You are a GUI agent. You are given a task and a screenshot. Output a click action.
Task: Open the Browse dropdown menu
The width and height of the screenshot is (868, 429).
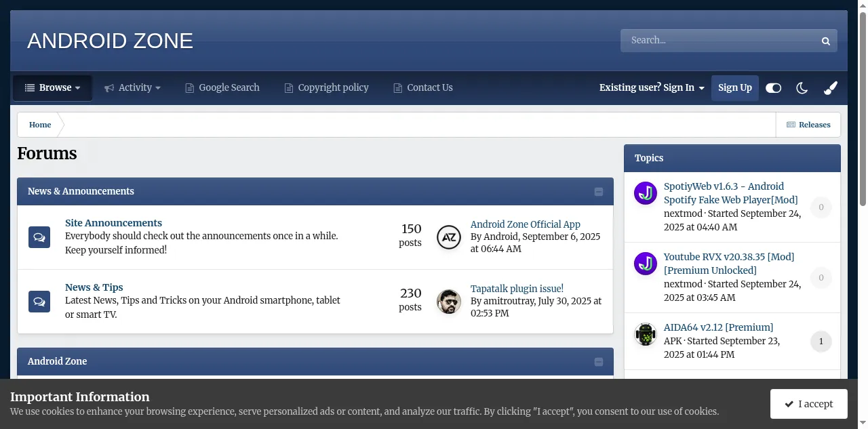point(53,88)
